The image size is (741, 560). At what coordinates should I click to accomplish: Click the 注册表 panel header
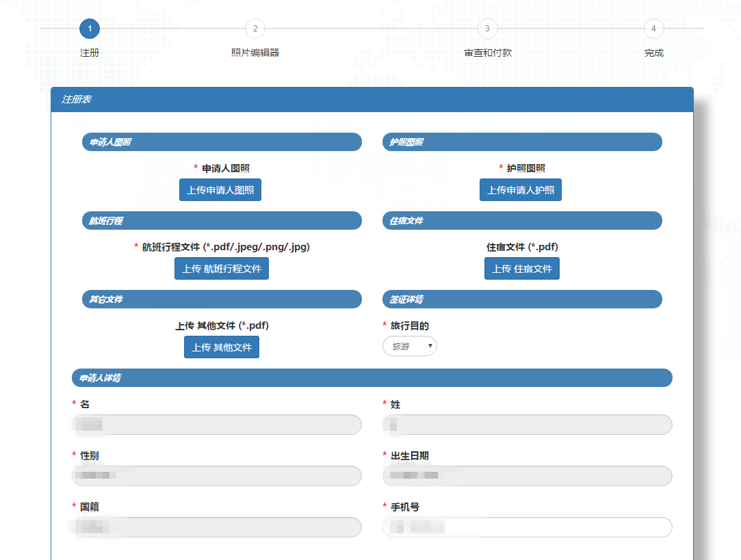(x=372, y=100)
